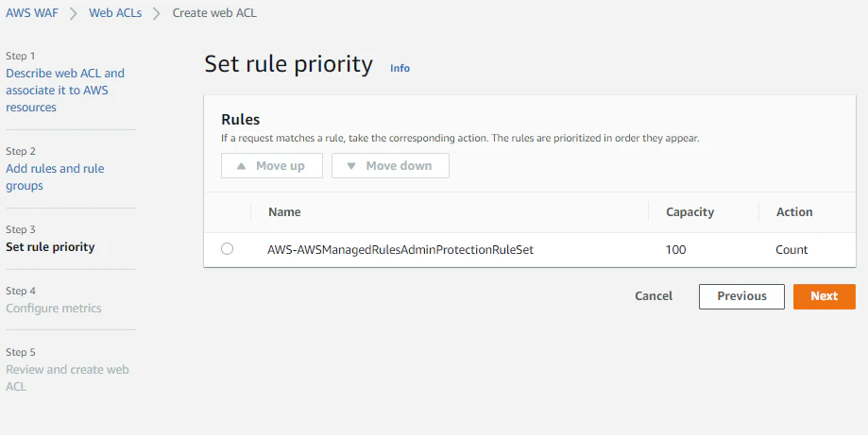The height and width of the screenshot is (435, 868).
Task: Go to Add rules and rule groups step
Action: coord(55,176)
